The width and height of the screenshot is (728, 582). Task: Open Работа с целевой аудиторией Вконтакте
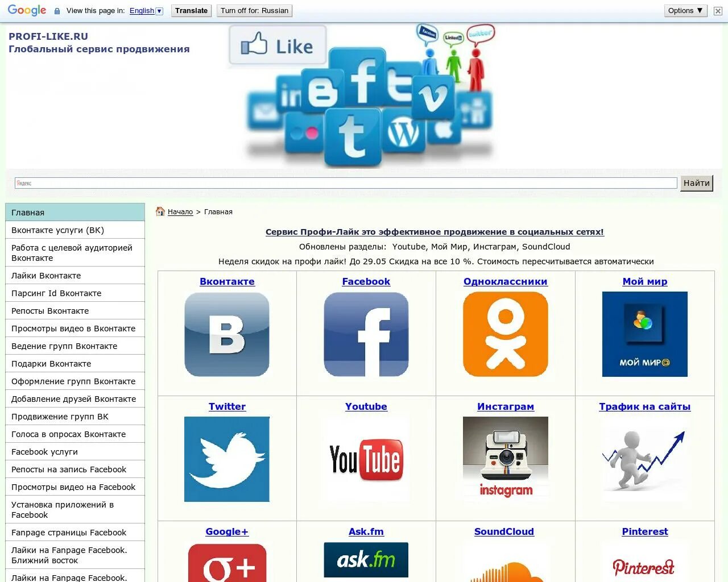coord(75,253)
